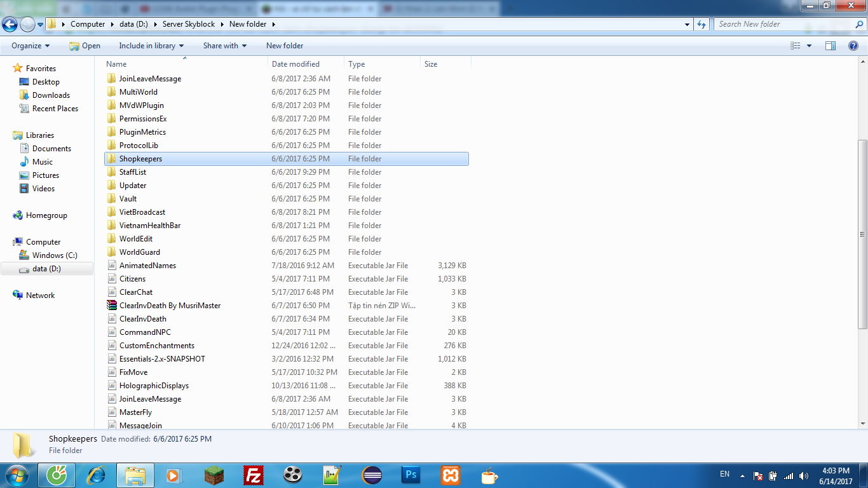Select Downloads in the navigation pane
Screen dimensions: 868x488
pos(51,95)
